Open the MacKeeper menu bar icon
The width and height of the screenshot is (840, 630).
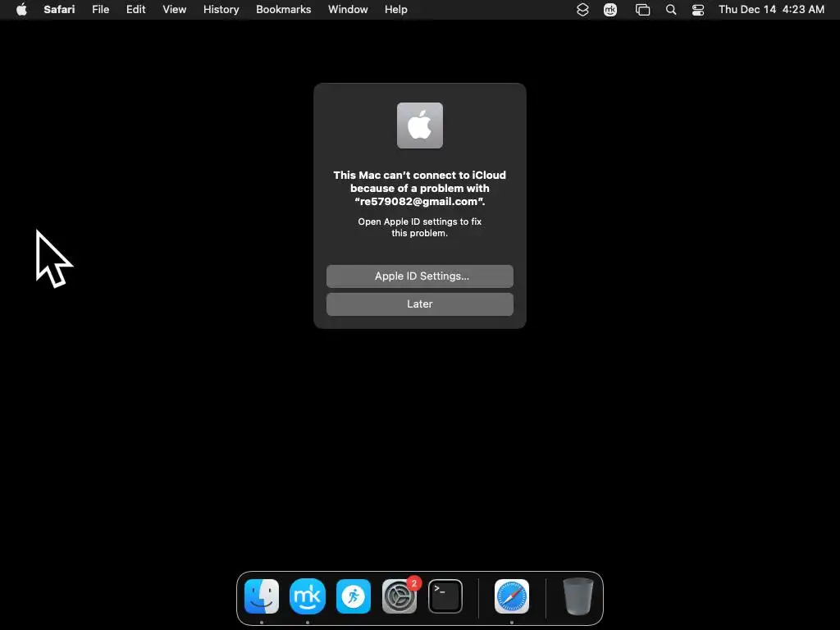pyautogui.click(x=610, y=10)
